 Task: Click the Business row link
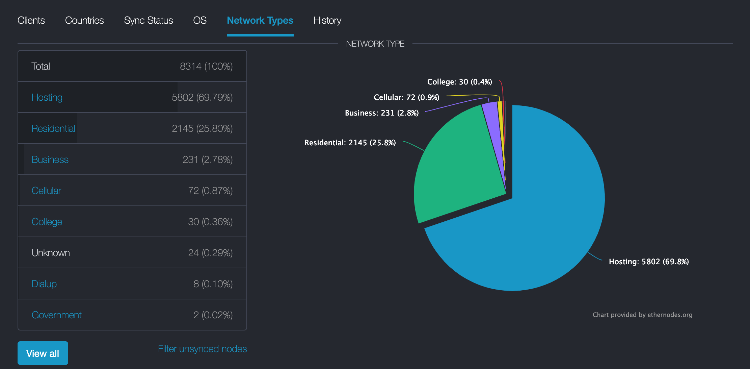point(50,160)
